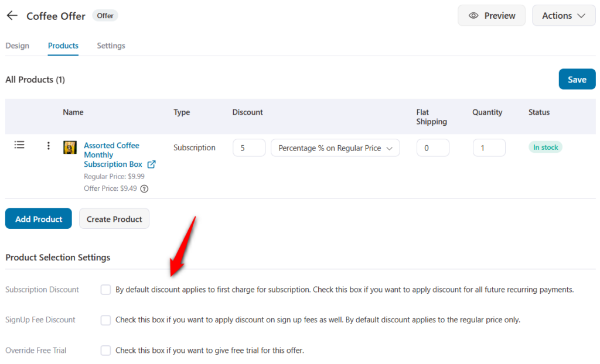Click the Flat Shipping column header
The image size is (600, 364).
click(x=432, y=116)
